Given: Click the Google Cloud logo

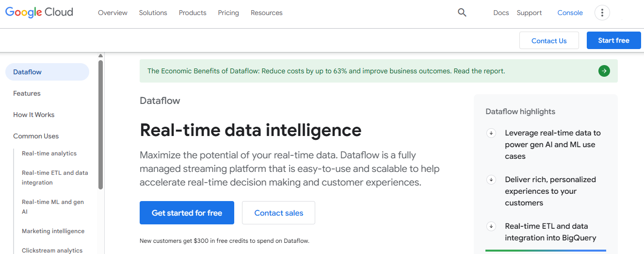Looking at the screenshot, I should click(39, 13).
